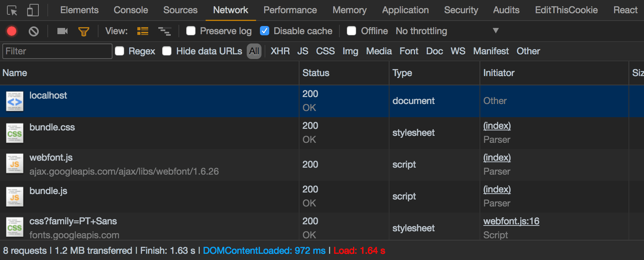Select the Network tab
644x260 pixels.
230,10
